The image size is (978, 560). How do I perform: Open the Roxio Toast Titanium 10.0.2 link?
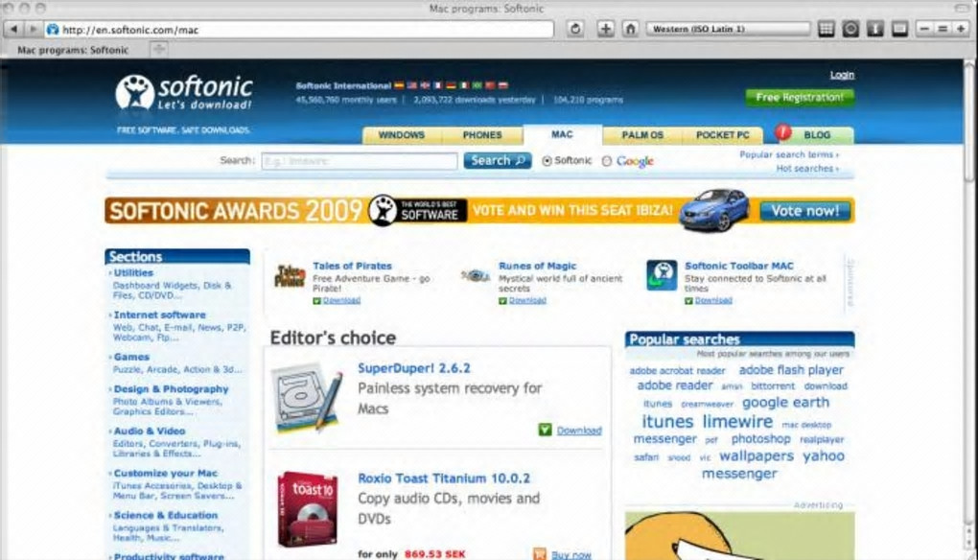pyautogui.click(x=444, y=478)
